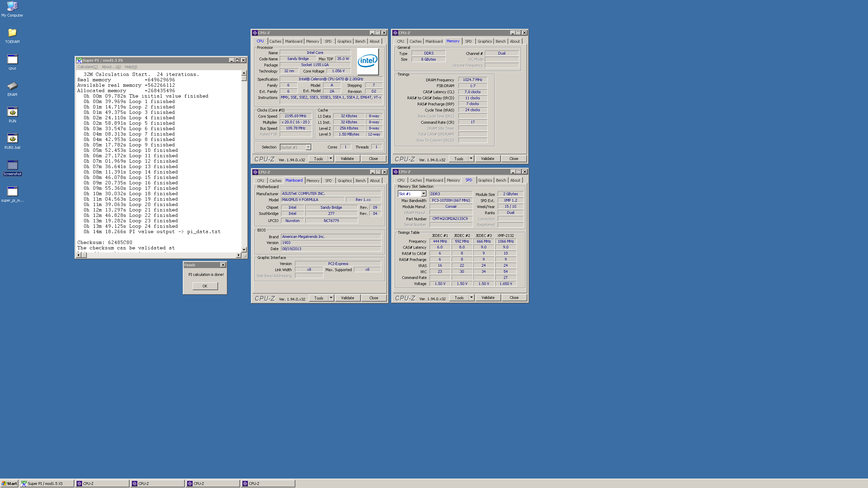Click the Checksum: 62485C80 line

105,242
